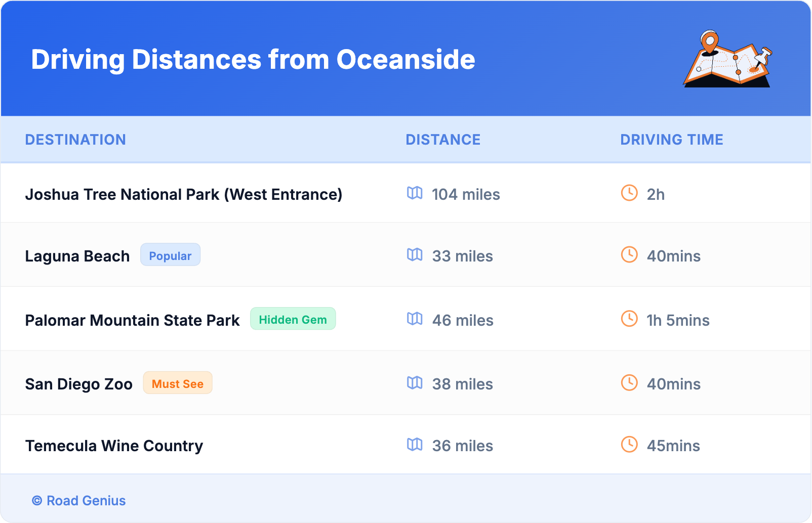Click the Destination column header
The image size is (812, 523).
coord(75,140)
